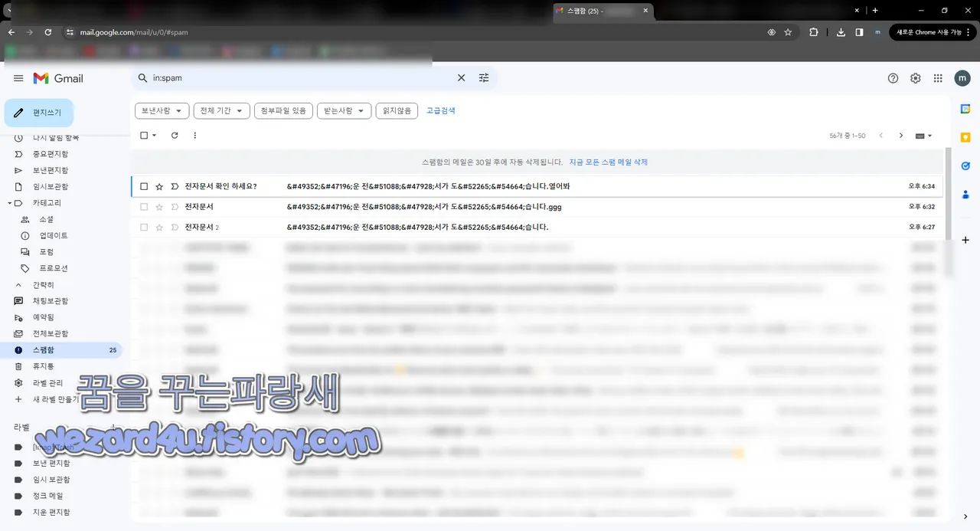
Task: Open Gmail settings gear
Action: [916, 78]
